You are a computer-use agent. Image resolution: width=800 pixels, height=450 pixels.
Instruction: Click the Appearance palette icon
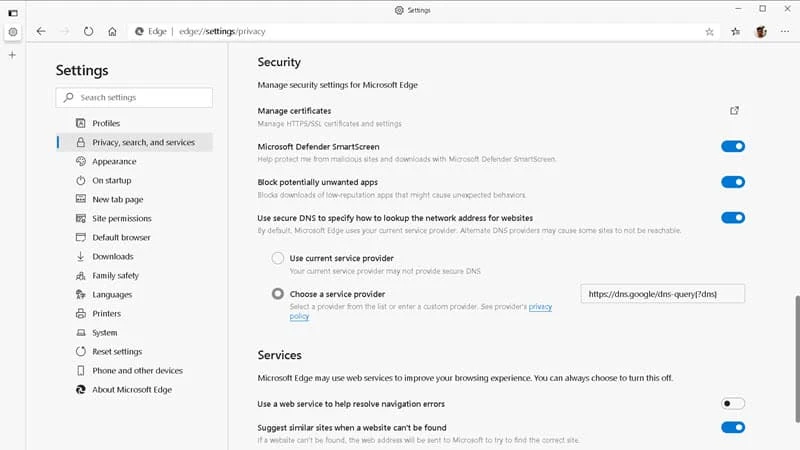click(81, 161)
